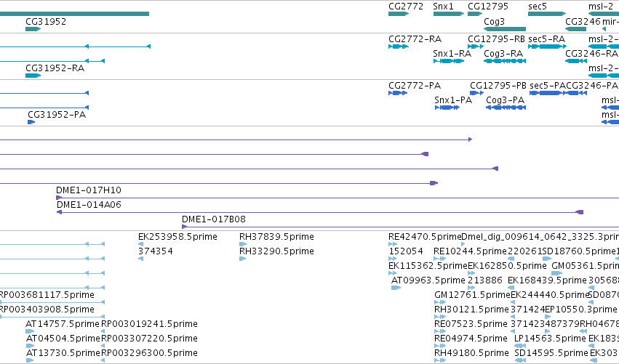Click the 152054 EST glyph
This screenshot has width=619, height=364.
pos(392,259)
